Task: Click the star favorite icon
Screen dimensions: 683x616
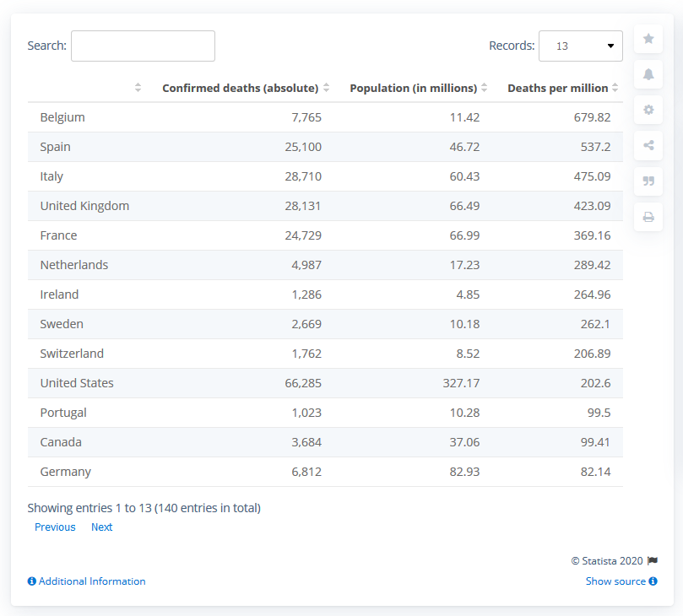Action: [x=648, y=39]
